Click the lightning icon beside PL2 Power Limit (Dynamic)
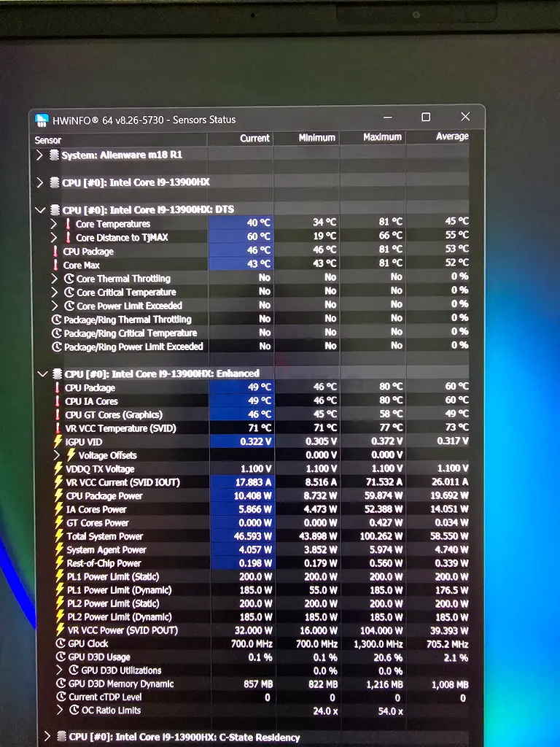 pos(61,616)
